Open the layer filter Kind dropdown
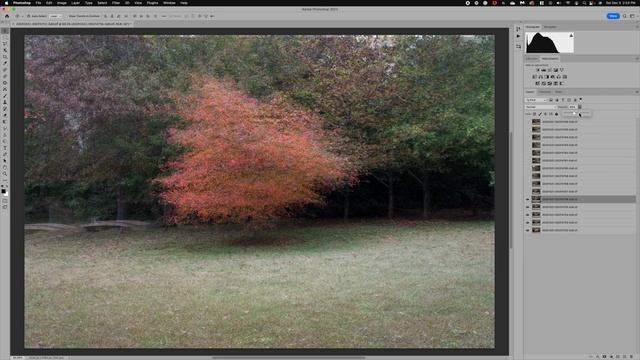 [536, 100]
